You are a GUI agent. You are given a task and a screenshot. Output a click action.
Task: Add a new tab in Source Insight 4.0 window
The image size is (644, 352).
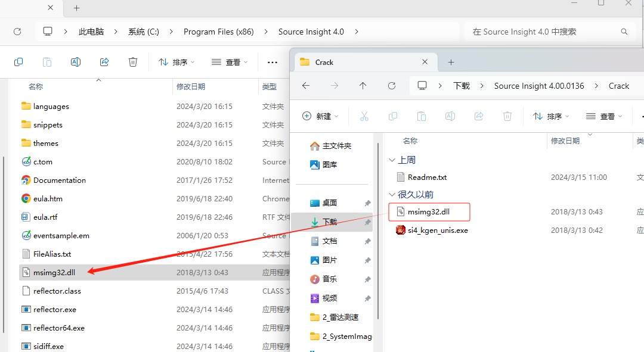pyautogui.click(x=76, y=8)
